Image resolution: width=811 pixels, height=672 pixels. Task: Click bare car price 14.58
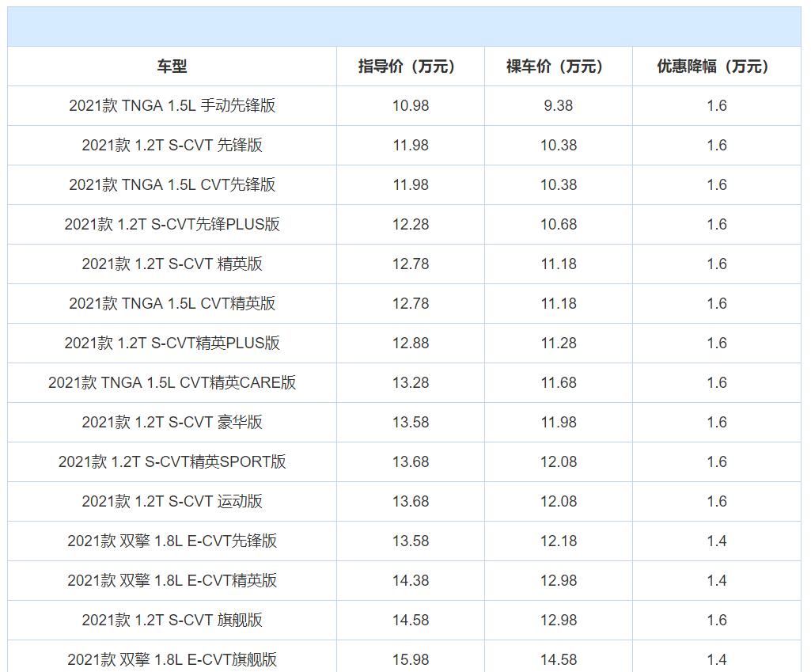coord(559,659)
